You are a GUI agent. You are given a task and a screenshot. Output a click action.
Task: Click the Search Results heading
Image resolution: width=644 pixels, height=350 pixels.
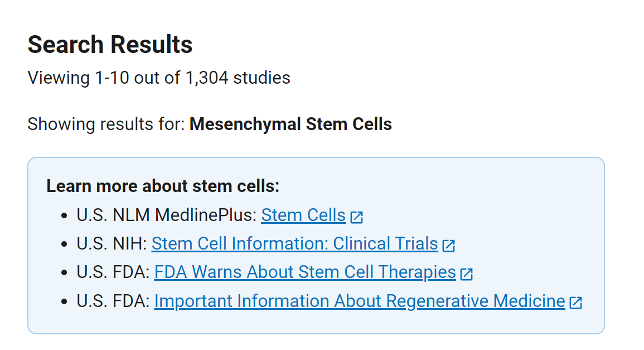(x=110, y=45)
